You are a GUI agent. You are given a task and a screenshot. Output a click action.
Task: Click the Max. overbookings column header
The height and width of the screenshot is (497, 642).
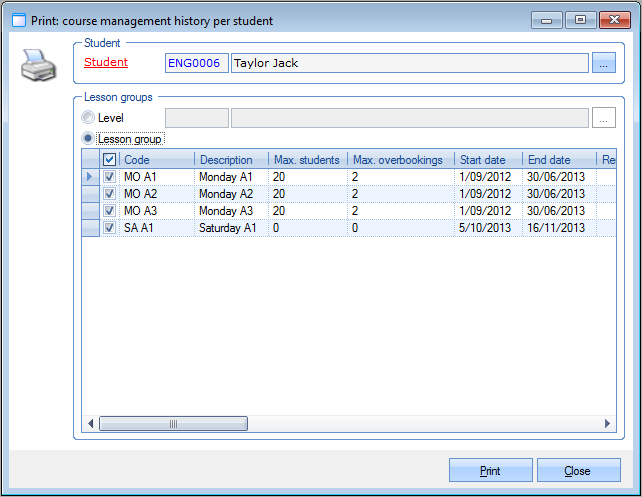click(x=400, y=160)
